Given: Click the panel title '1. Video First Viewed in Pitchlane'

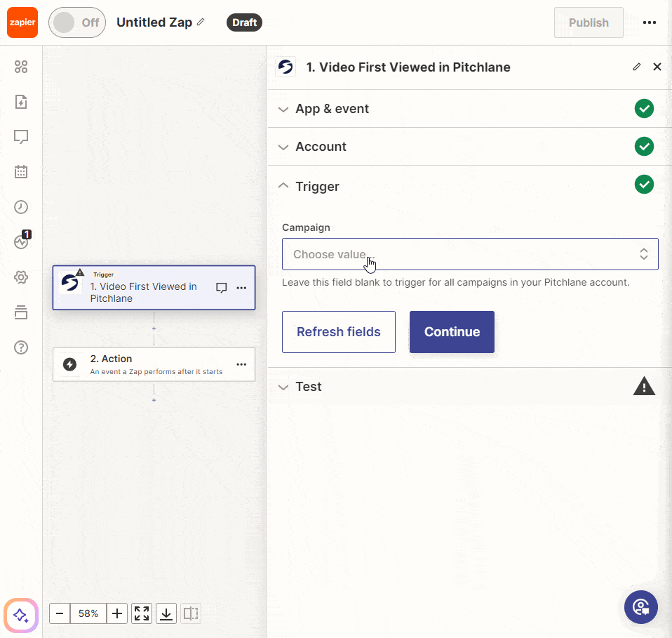Looking at the screenshot, I should point(408,67).
